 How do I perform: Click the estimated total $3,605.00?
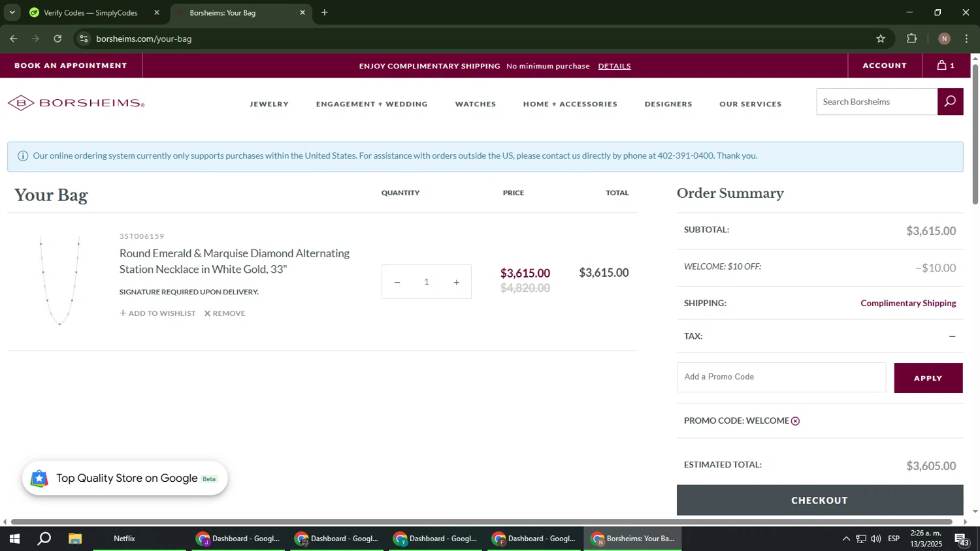(931, 466)
